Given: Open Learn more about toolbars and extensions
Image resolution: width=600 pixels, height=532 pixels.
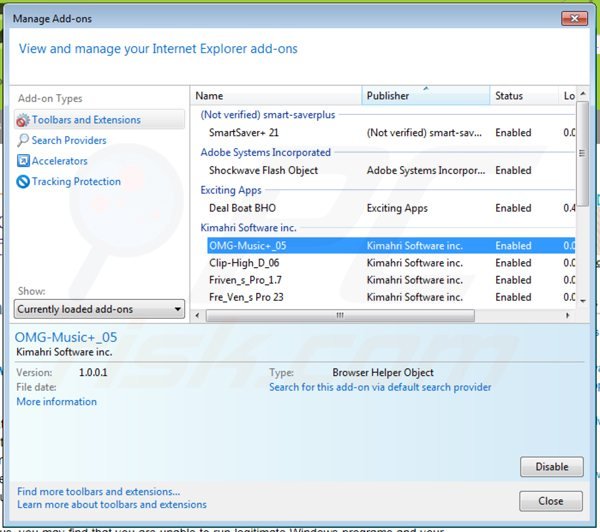Looking at the screenshot, I should tap(112, 504).
